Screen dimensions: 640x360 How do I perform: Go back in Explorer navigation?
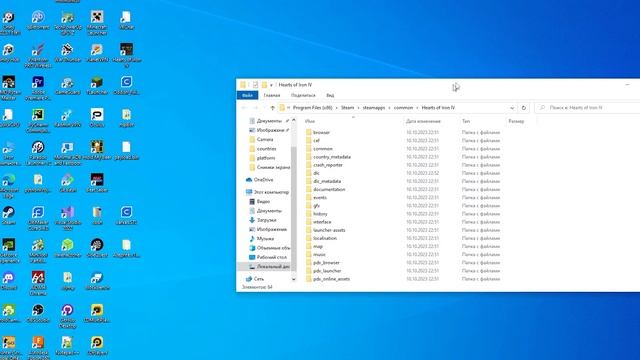click(x=244, y=108)
